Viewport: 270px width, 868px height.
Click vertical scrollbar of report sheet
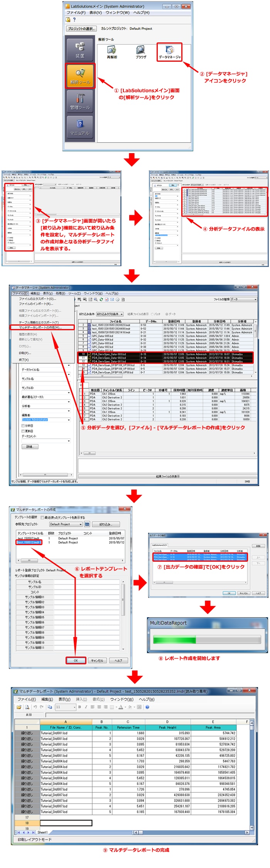(252, 773)
